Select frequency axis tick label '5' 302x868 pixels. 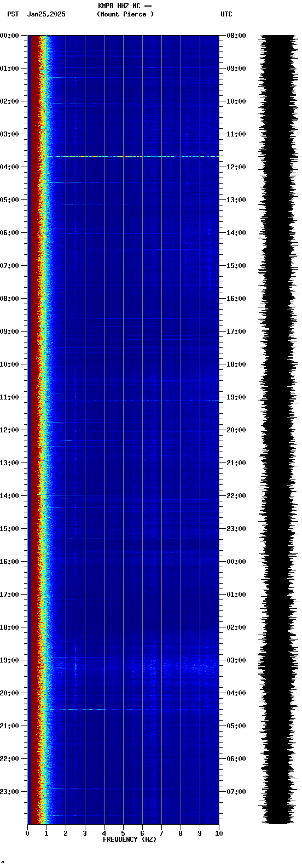pyautogui.click(x=123, y=833)
